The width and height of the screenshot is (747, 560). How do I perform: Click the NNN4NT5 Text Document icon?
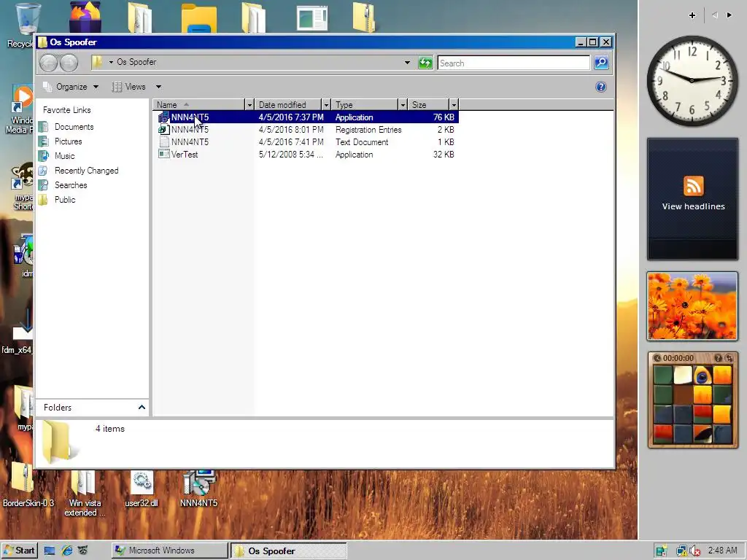coord(164,142)
